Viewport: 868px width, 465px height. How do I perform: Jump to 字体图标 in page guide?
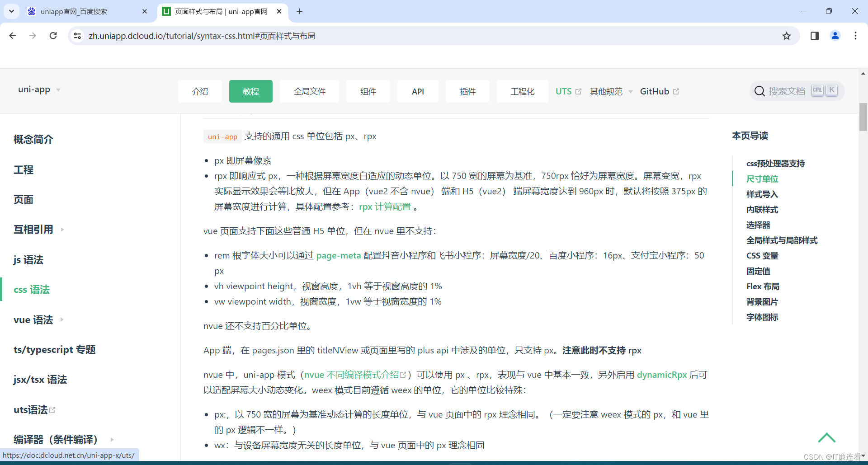[762, 317]
